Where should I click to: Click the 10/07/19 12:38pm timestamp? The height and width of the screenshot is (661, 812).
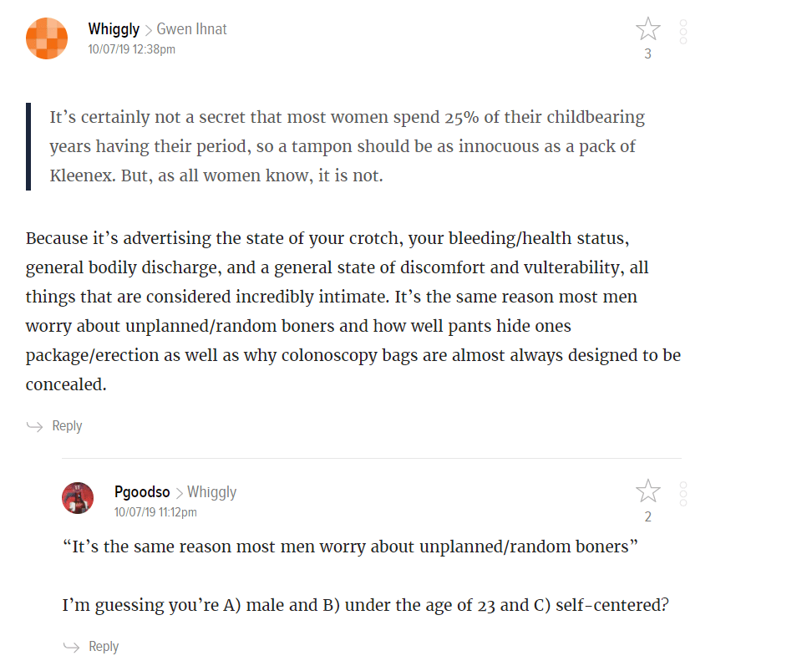[x=131, y=49]
